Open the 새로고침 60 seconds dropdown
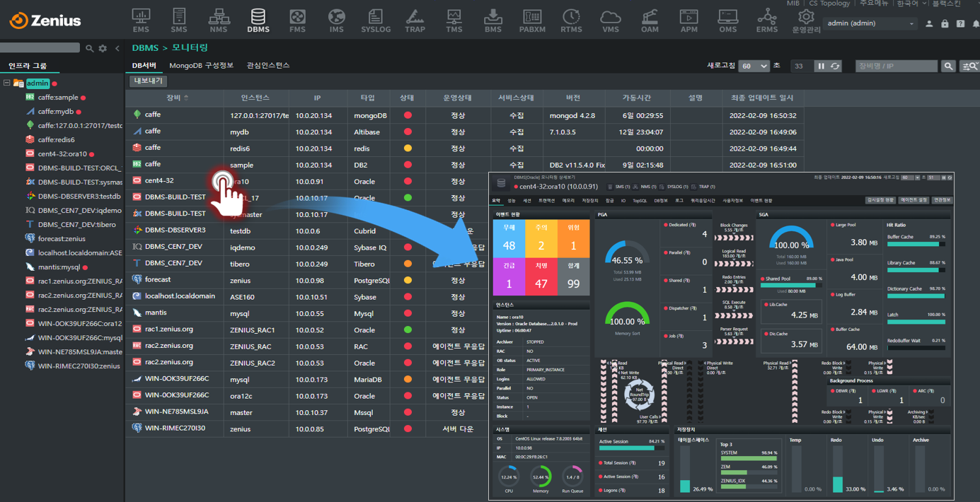This screenshot has height=502, width=980. (x=754, y=66)
